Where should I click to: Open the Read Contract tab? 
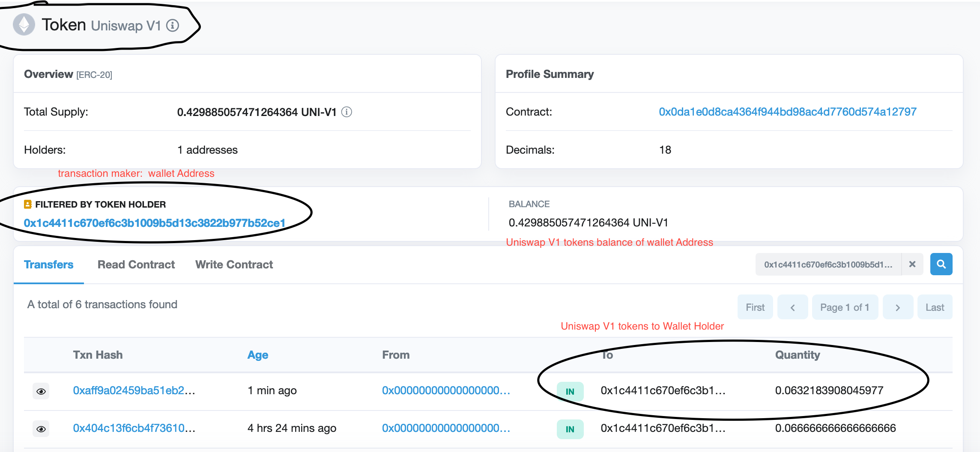[x=136, y=265]
